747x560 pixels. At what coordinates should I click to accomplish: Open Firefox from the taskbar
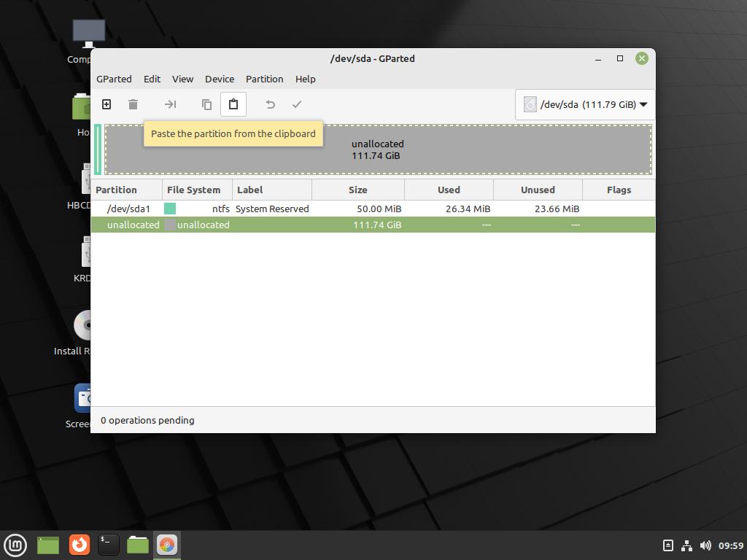(x=79, y=544)
